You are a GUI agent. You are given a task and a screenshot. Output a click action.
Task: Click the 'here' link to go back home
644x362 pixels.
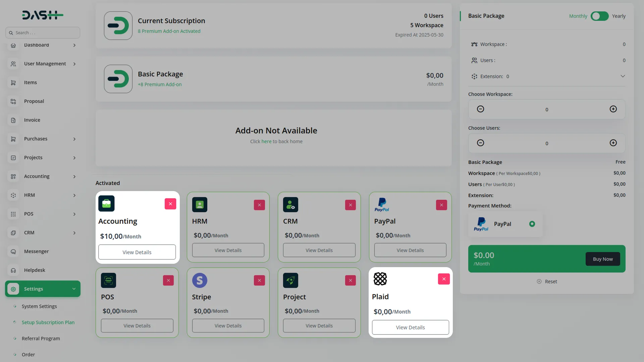266,141
